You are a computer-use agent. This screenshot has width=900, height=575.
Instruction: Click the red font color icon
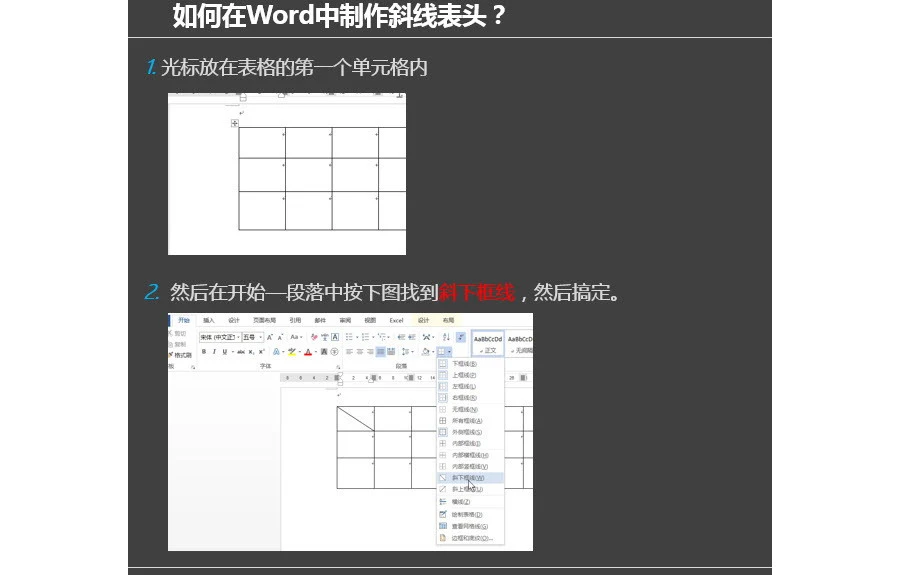point(309,352)
